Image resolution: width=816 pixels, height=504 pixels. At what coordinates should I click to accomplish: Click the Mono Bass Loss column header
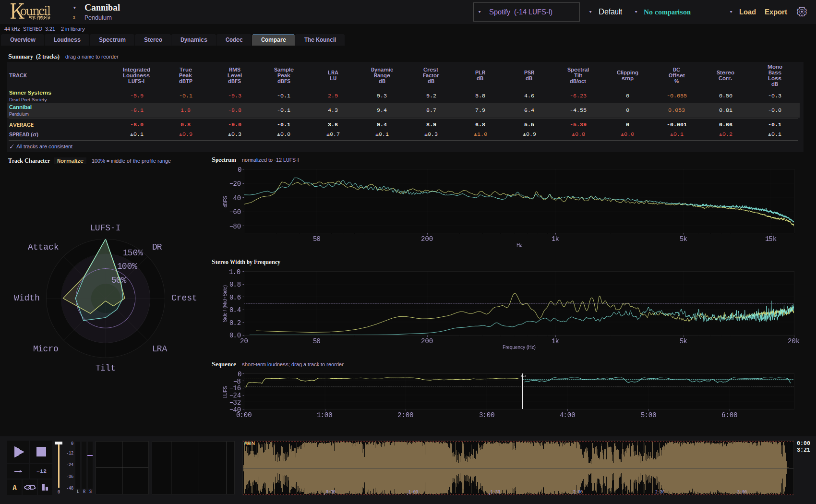pyautogui.click(x=775, y=75)
